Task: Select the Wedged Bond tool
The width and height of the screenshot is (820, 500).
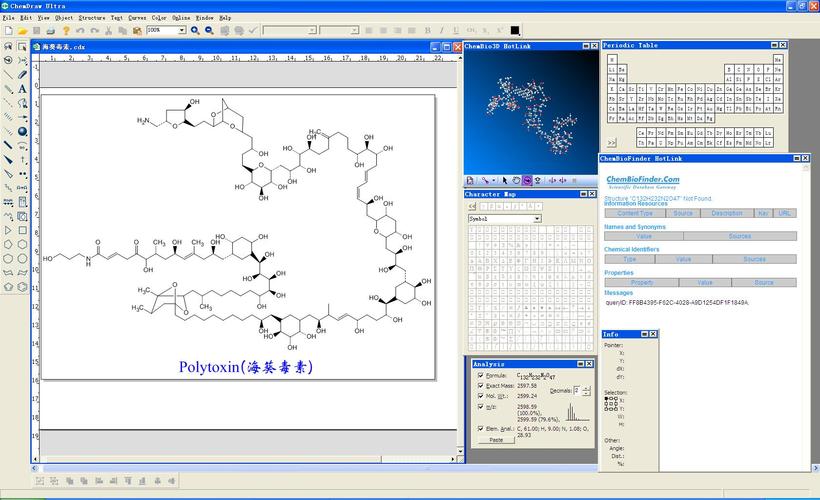Action: click(x=8, y=160)
